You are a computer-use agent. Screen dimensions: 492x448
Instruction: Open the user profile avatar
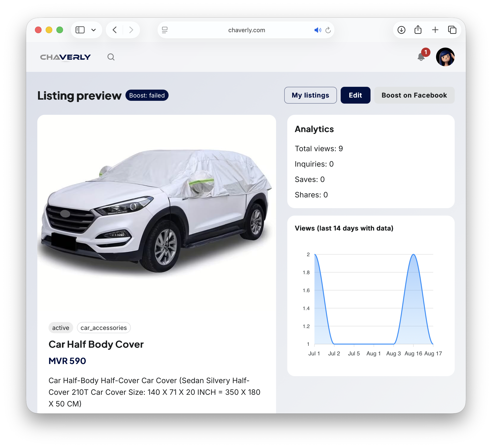(445, 57)
